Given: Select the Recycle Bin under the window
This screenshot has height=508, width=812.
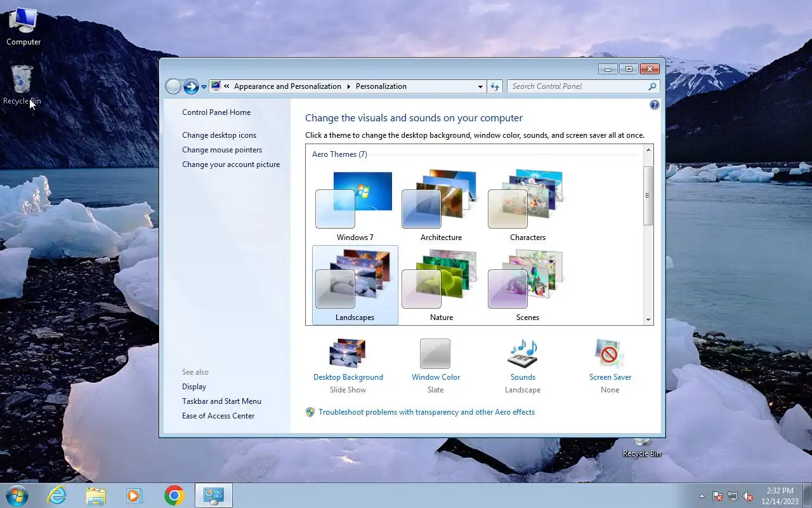Looking at the screenshot, I should pyautogui.click(x=642, y=448).
